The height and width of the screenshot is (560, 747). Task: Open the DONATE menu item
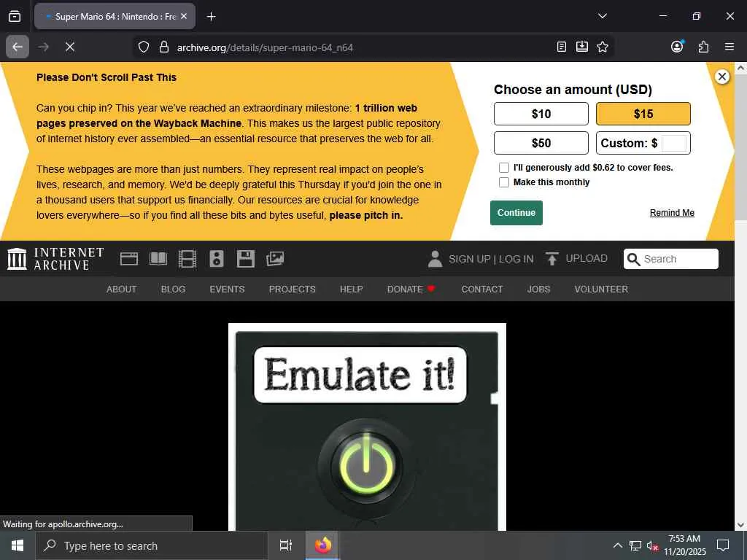(x=411, y=289)
